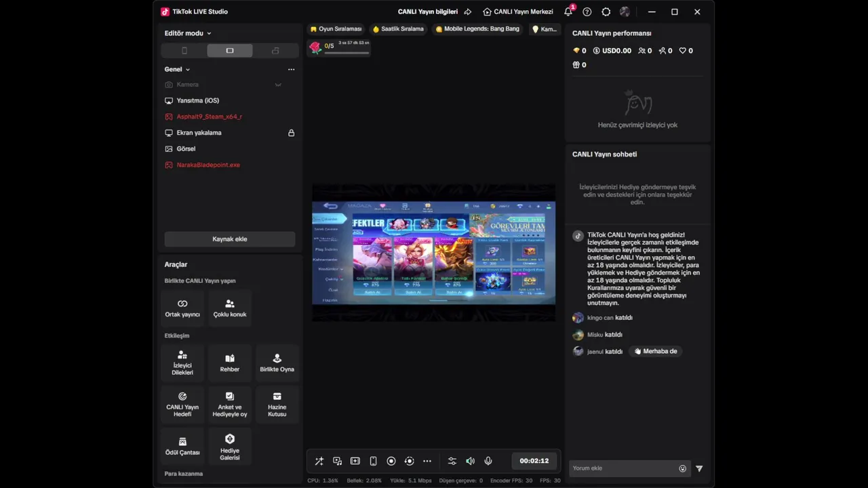Open the Oyun Sıralaması tab
Image resolution: width=868 pixels, height=488 pixels.
[336, 29]
